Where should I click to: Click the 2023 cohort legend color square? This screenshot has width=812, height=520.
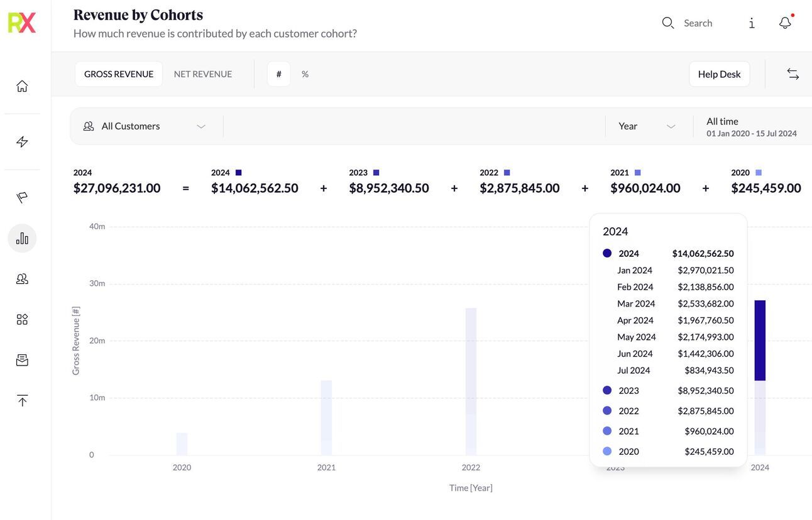coord(376,173)
